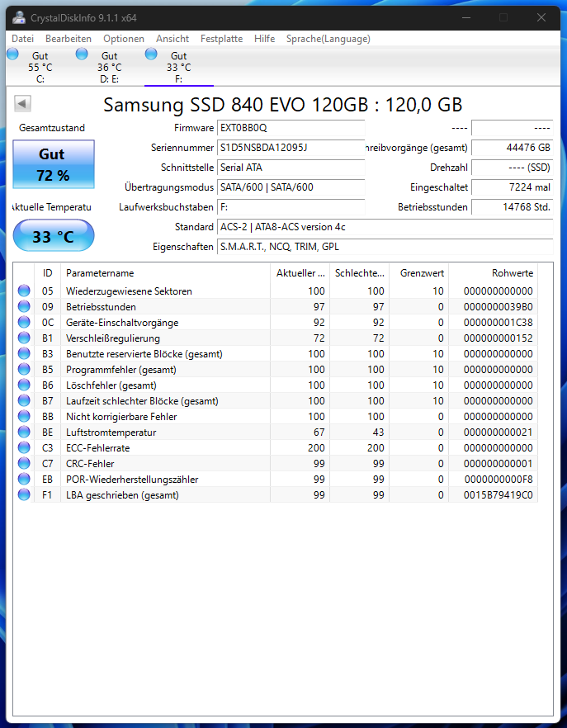Image resolution: width=567 pixels, height=728 pixels.
Task: Click status orb for Betriebsstunden row 09
Action: 24,307
